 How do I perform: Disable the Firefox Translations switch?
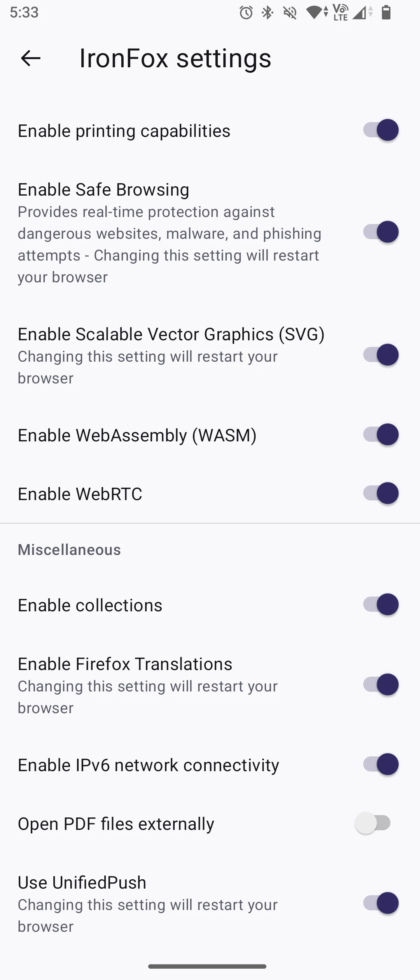[x=381, y=684]
